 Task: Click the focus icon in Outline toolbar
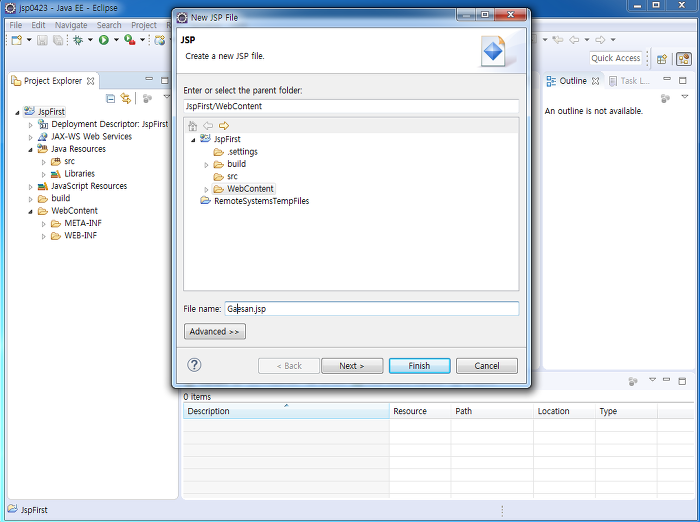pos(665,98)
